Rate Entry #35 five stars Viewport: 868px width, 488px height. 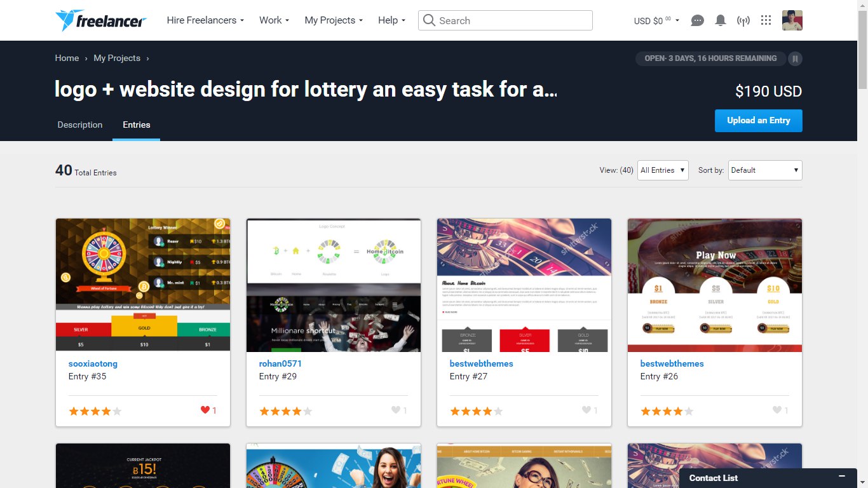(x=117, y=411)
